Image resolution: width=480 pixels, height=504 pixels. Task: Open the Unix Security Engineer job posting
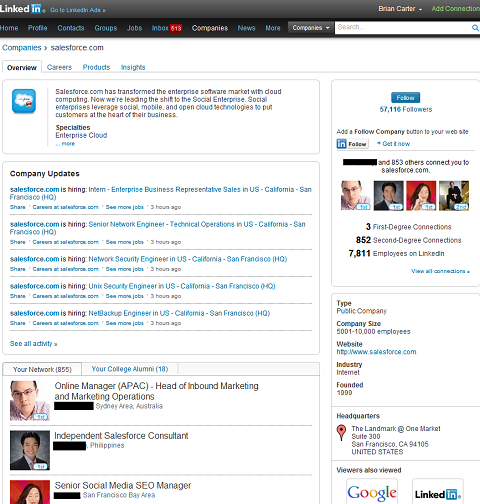[182, 286]
